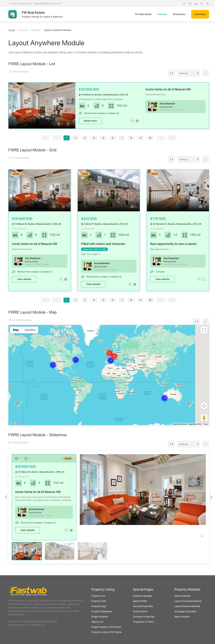Click the RSS feed icon in Map section
This screenshot has width=215, height=644.
[x=205, y=322]
